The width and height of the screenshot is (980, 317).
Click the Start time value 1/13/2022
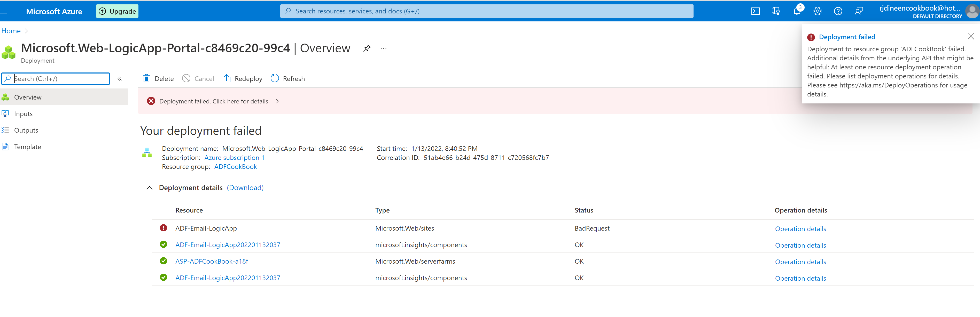point(444,149)
